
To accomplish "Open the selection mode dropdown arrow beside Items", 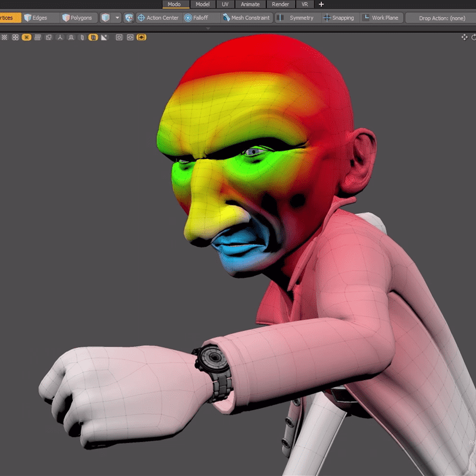I will (117, 18).
